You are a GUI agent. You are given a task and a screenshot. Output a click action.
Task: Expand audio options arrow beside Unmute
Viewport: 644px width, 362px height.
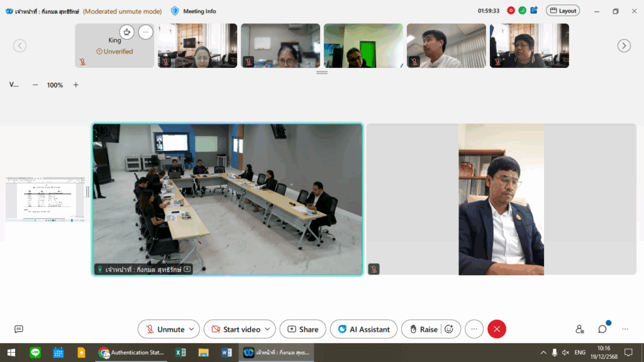click(192, 329)
